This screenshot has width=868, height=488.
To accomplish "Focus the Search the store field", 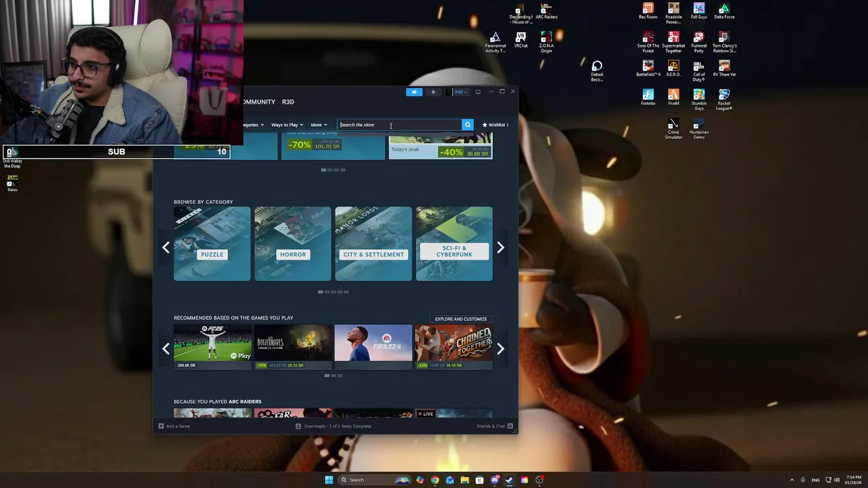I will 399,125.
